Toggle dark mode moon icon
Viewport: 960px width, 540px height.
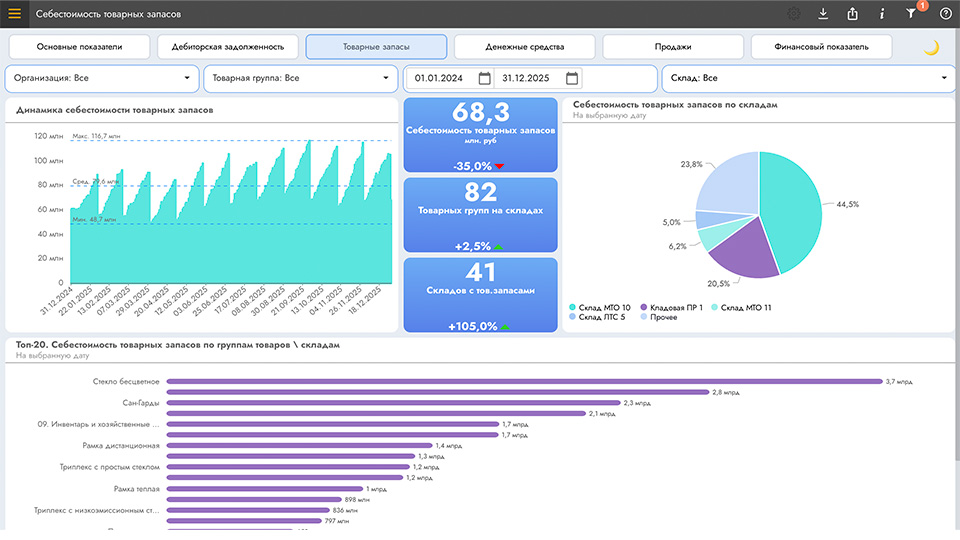[931, 47]
